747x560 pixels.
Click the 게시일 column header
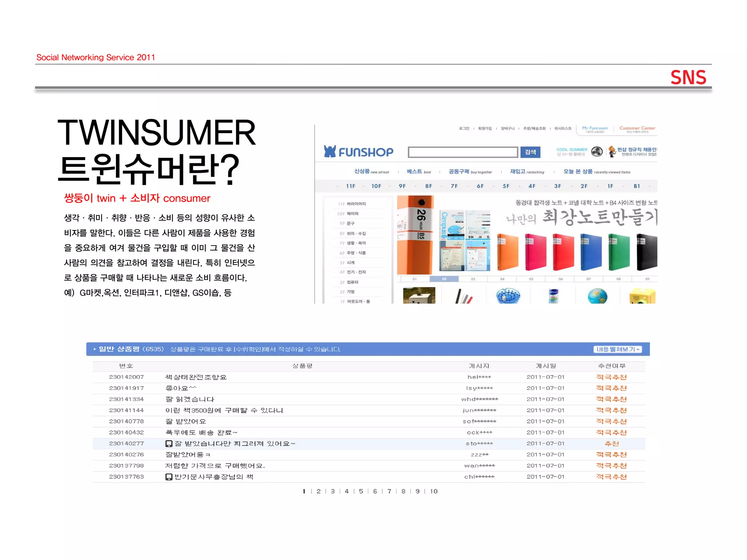(546, 366)
